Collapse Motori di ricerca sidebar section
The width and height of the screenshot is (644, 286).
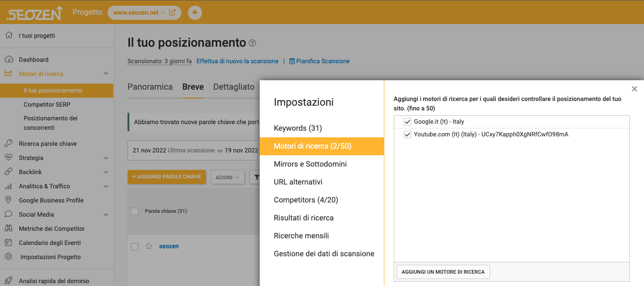[106, 74]
